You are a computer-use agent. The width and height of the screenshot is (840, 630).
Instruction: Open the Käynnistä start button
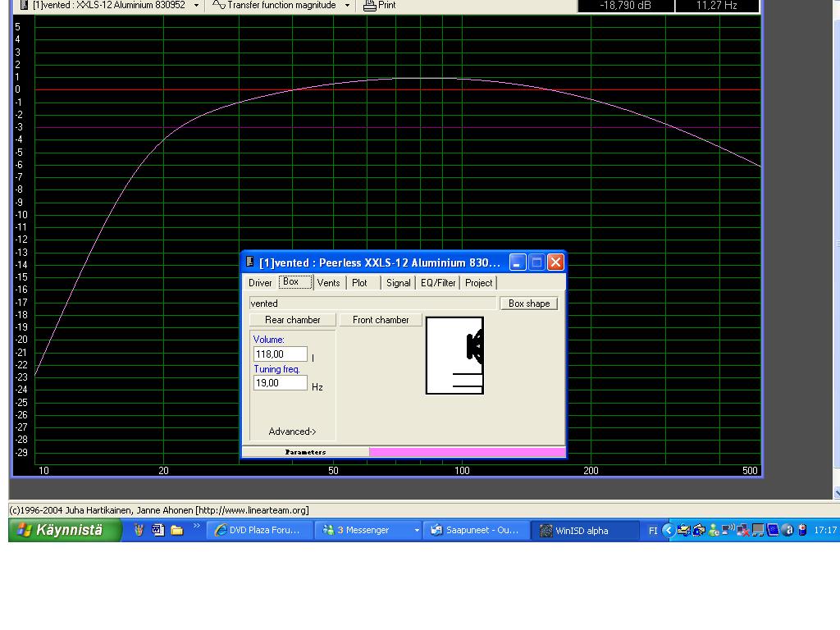tap(65, 531)
